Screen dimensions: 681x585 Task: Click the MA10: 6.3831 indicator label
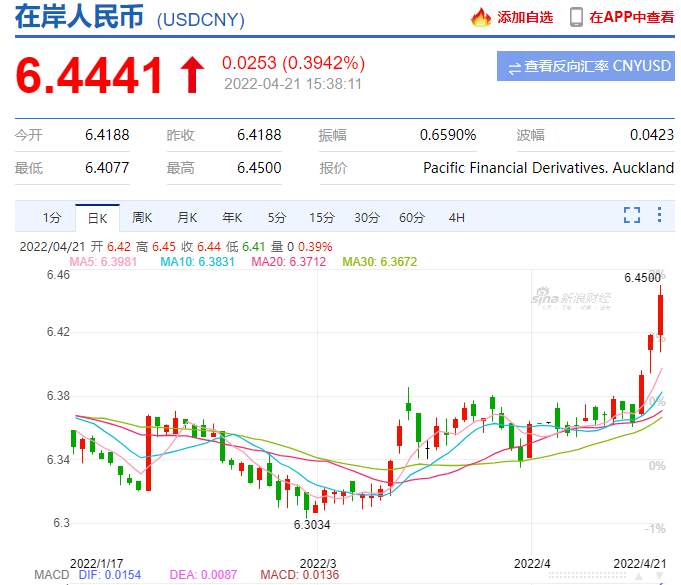click(x=198, y=262)
